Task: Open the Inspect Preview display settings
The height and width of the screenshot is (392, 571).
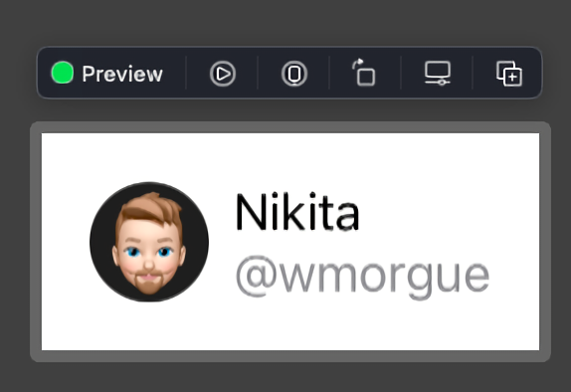Action: (x=438, y=74)
